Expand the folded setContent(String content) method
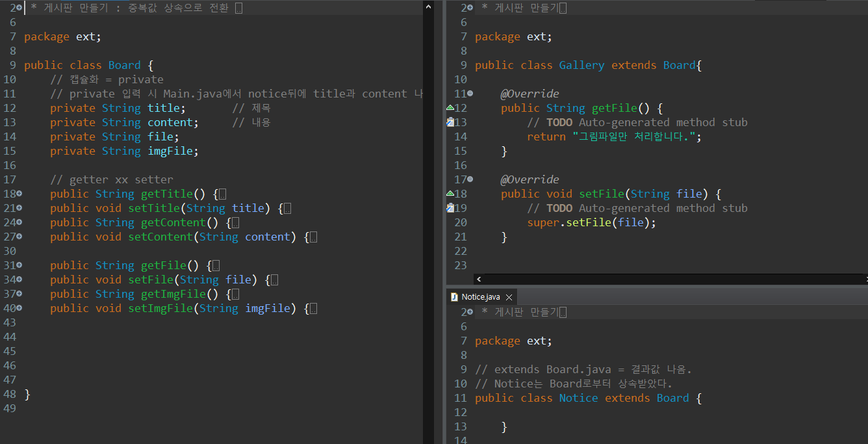Screen dimensions: 868x444 [x=19, y=237]
